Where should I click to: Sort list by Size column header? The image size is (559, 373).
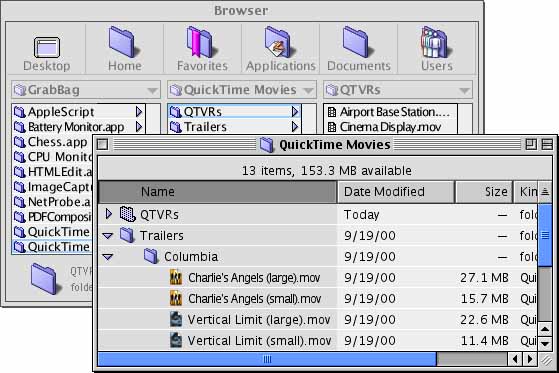click(484, 192)
